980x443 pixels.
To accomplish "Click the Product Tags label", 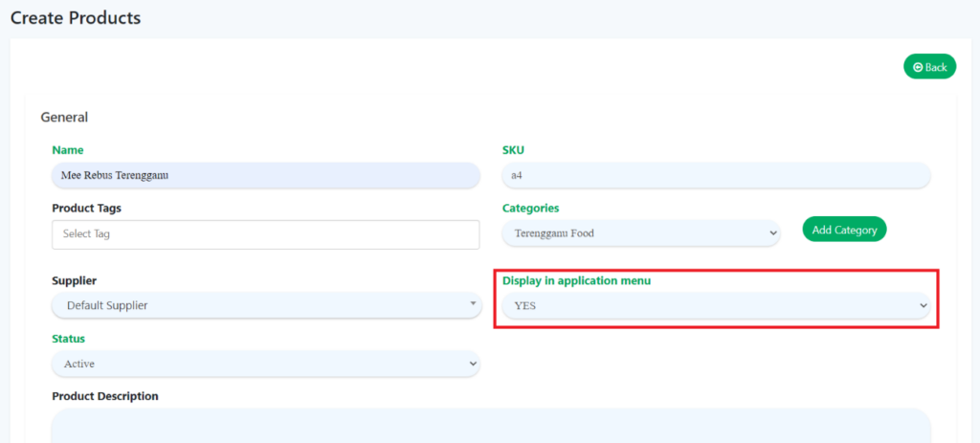I will [86, 208].
